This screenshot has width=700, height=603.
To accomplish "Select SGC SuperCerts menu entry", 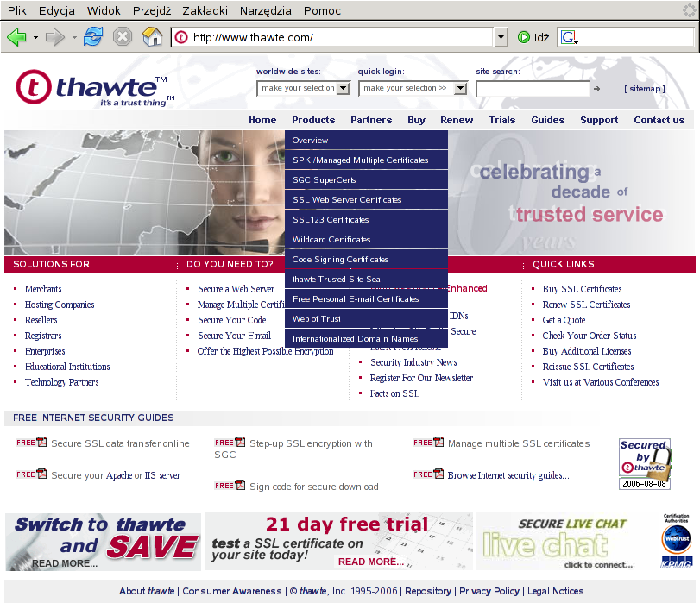I will point(366,180).
